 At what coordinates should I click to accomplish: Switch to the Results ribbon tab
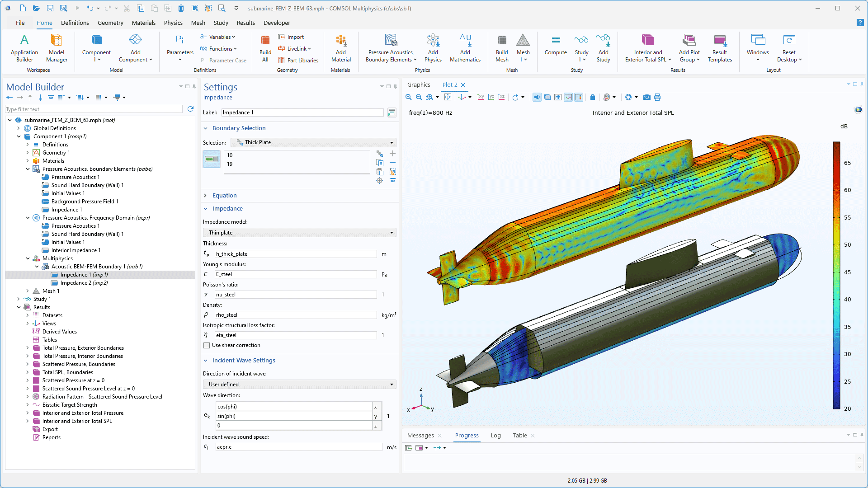click(x=245, y=23)
